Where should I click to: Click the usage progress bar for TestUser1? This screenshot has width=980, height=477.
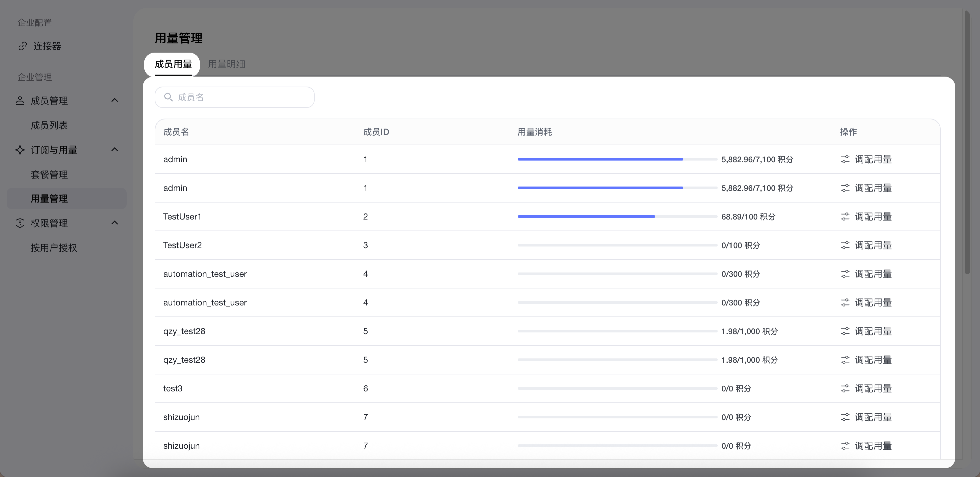[617, 217]
